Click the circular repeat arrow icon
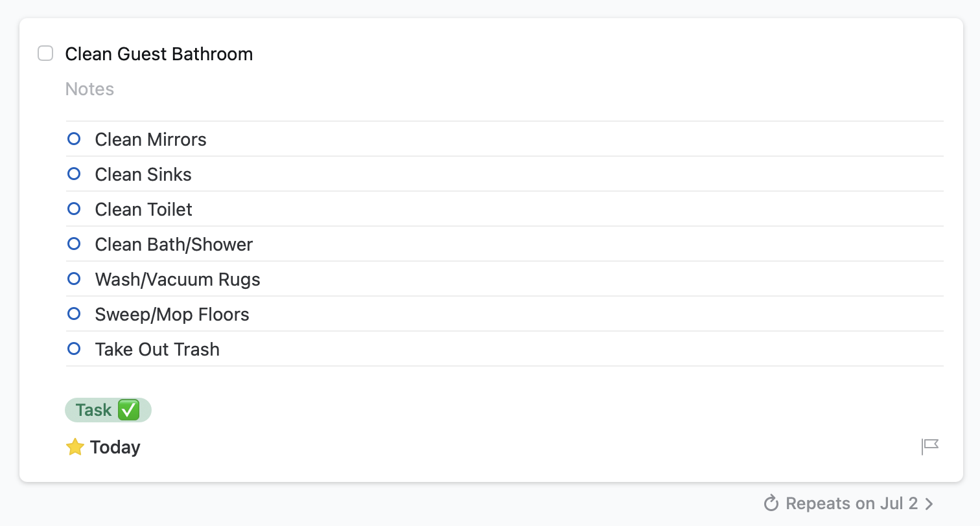This screenshot has width=980, height=526. (771, 503)
